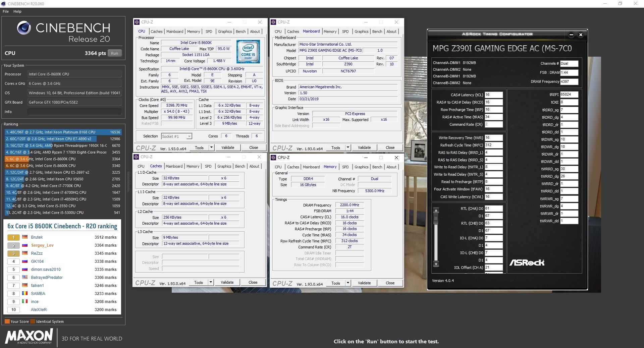This screenshot has width=644, height=348.
Task: Click the BetrayedPredator username link
Action: (x=47, y=277)
